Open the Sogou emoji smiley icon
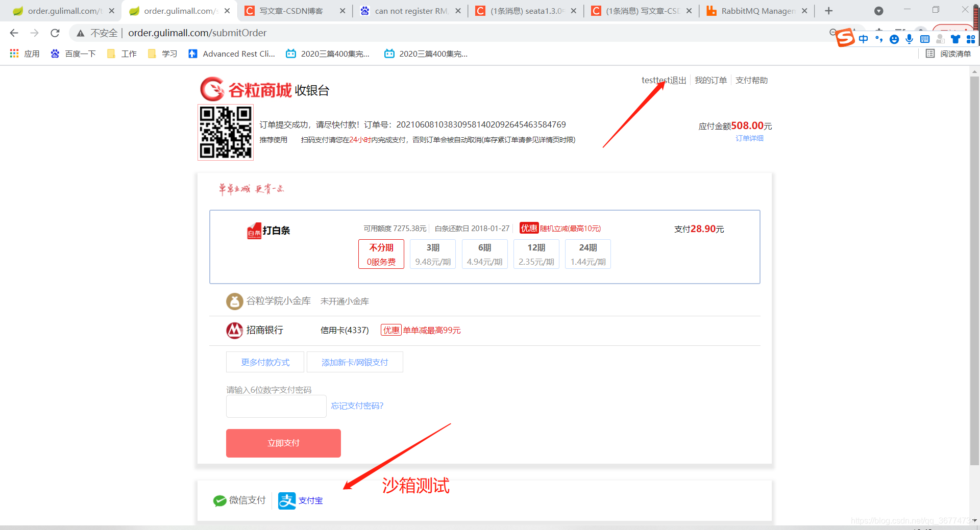980x530 pixels. click(x=894, y=39)
